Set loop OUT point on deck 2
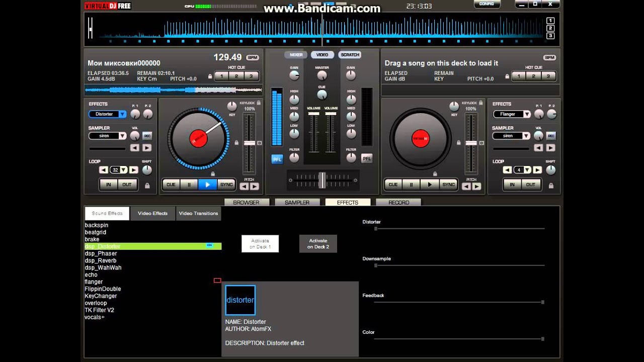The image size is (644, 362). click(531, 185)
